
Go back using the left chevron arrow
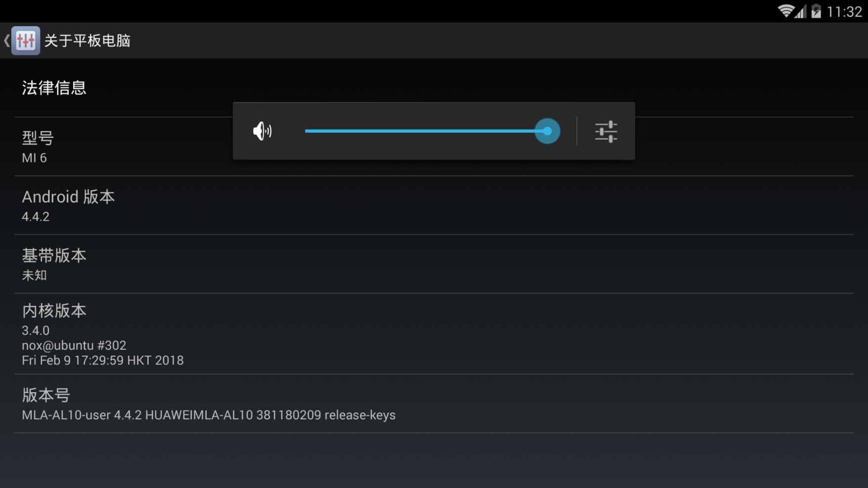click(x=6, y=41)
